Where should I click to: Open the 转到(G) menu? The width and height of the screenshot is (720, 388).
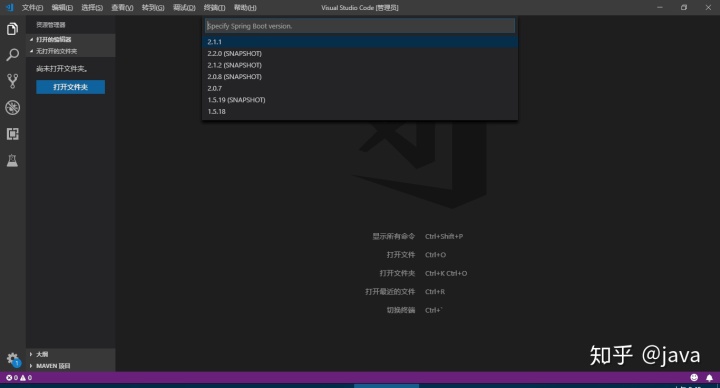tap(153, 8)
